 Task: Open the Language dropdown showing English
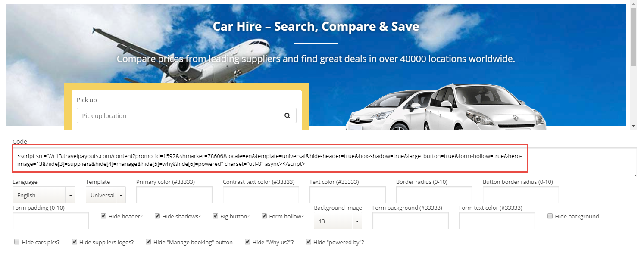tap(44, 195)
